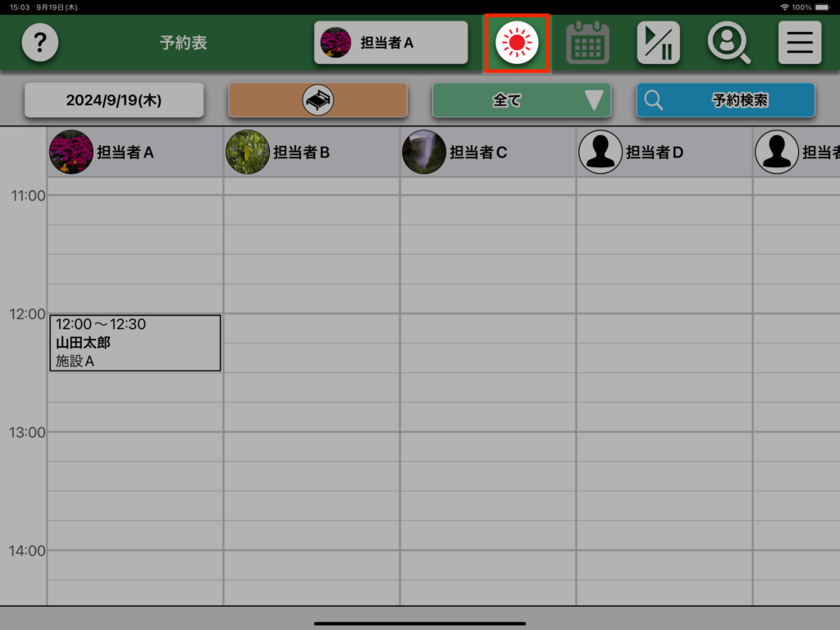
Task: Open the 山田太郎 12:00 reservation
Action: pos(135,342)
